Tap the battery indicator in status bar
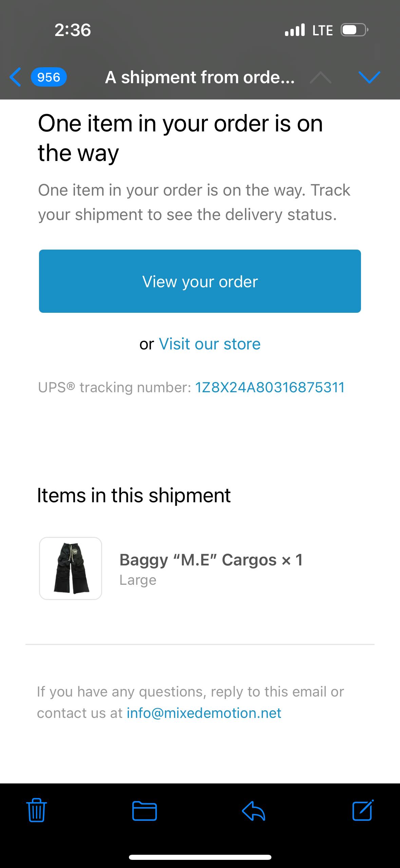400x868 pixels. pos(355,30)
